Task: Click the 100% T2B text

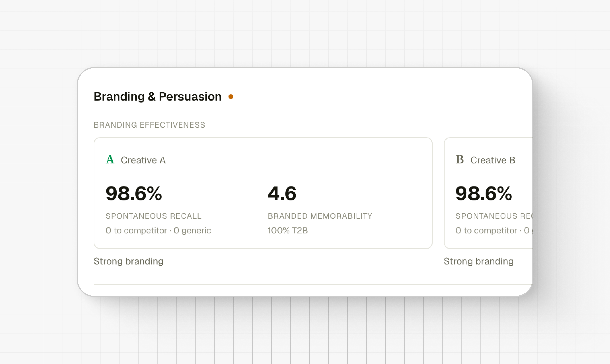Action: (288, 231)
